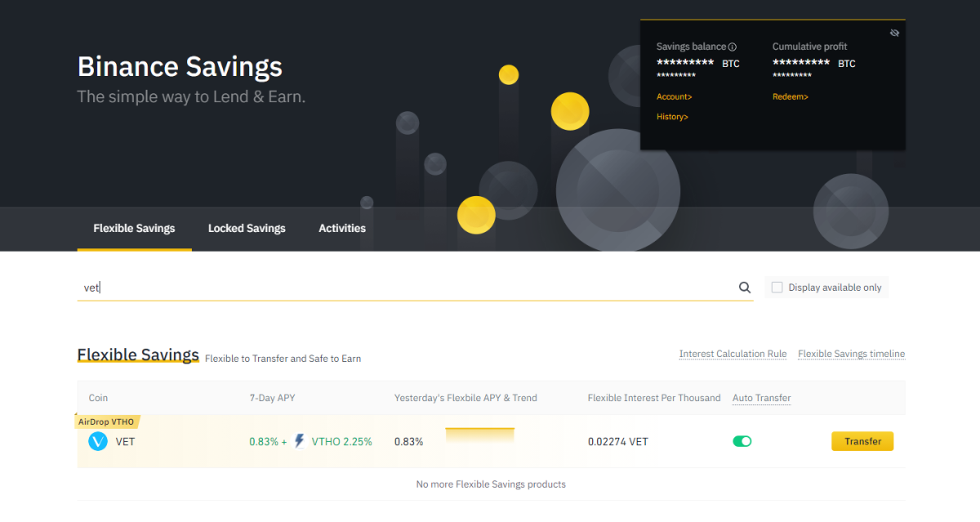Click the 'Flexible Interest Per Thousand' header
This screenshot has width=980, height=522.
point(654,398)
